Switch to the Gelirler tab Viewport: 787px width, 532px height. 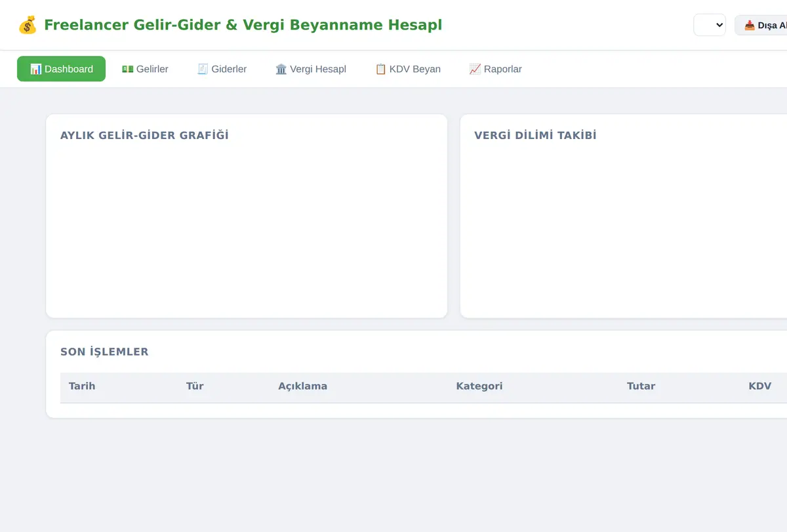(145, 69)
